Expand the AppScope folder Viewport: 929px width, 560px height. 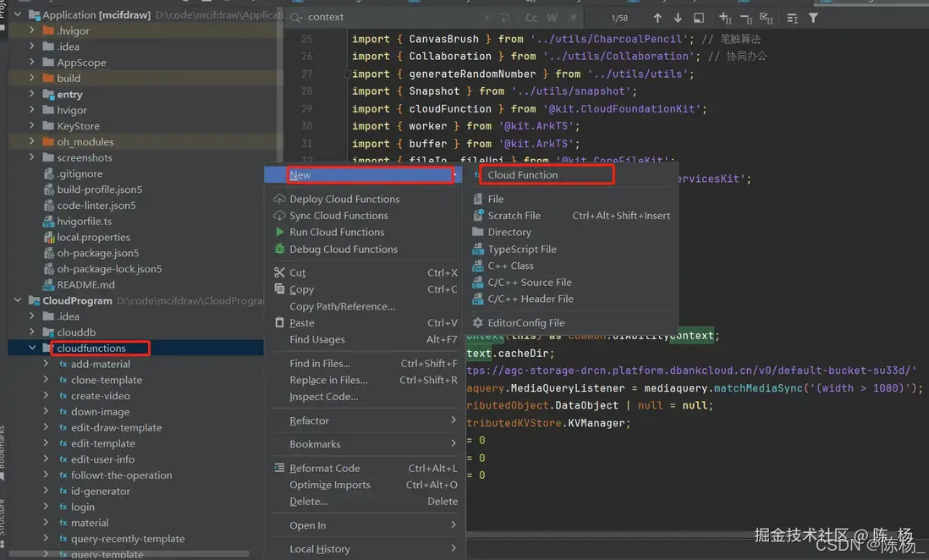[x=31, y=62]
